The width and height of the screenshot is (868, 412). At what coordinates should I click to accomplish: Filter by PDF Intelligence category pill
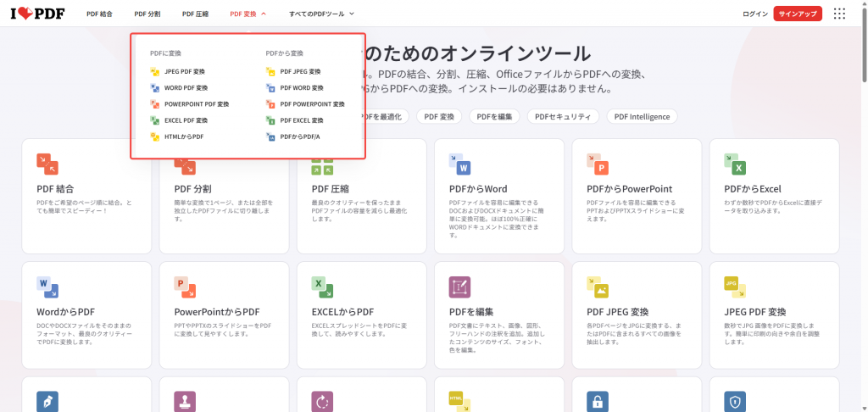pyautogui.click(x=643, y=116)
